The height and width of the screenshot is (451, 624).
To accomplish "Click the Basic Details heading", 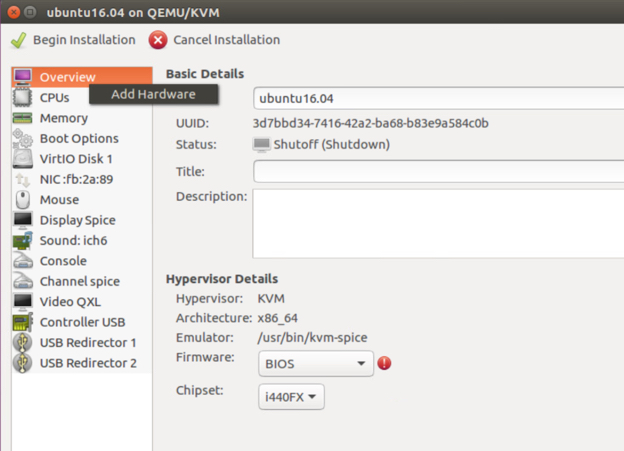I will tap(205, 74).
